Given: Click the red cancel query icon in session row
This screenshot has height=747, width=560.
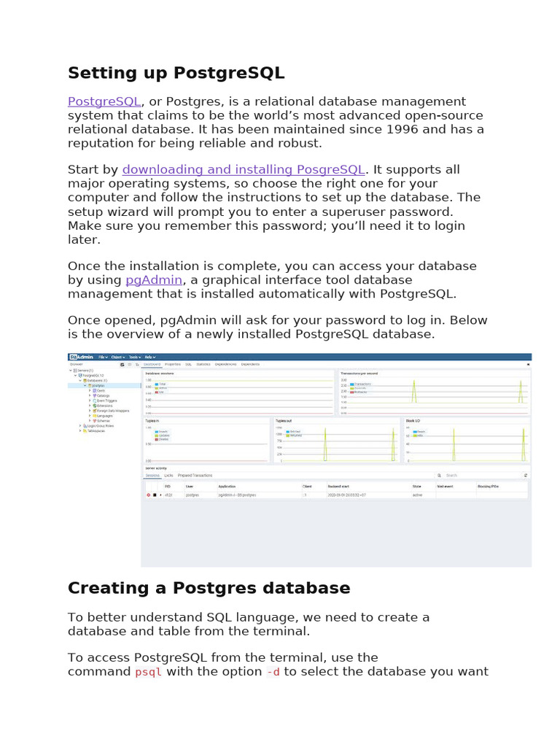Looking at the screenshot, I should [x=149, y=495].
